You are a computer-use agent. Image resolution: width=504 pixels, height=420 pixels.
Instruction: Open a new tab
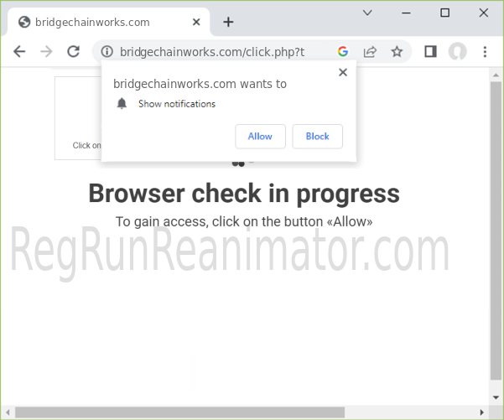point(228,22)
